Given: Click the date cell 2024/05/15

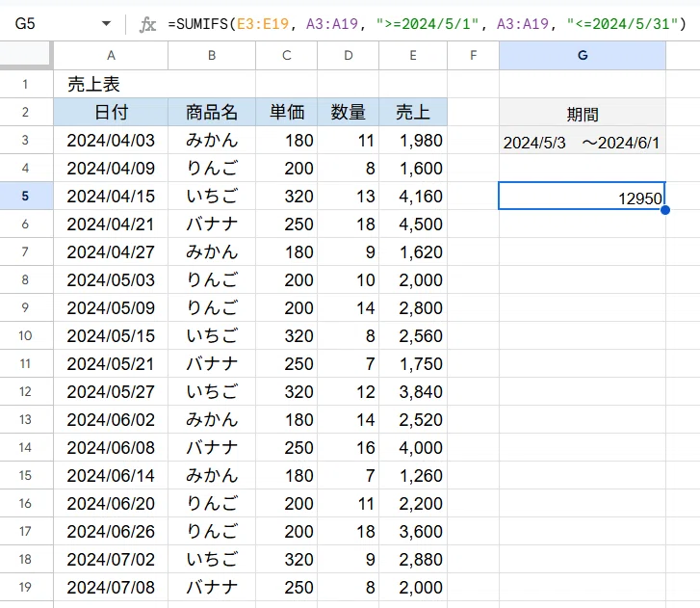Looking at the screenshot, I should tap(111, 335).
